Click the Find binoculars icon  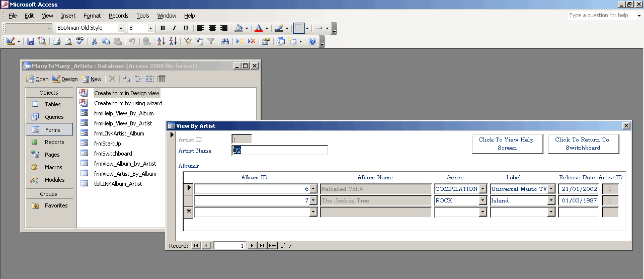tap(225, 42)
